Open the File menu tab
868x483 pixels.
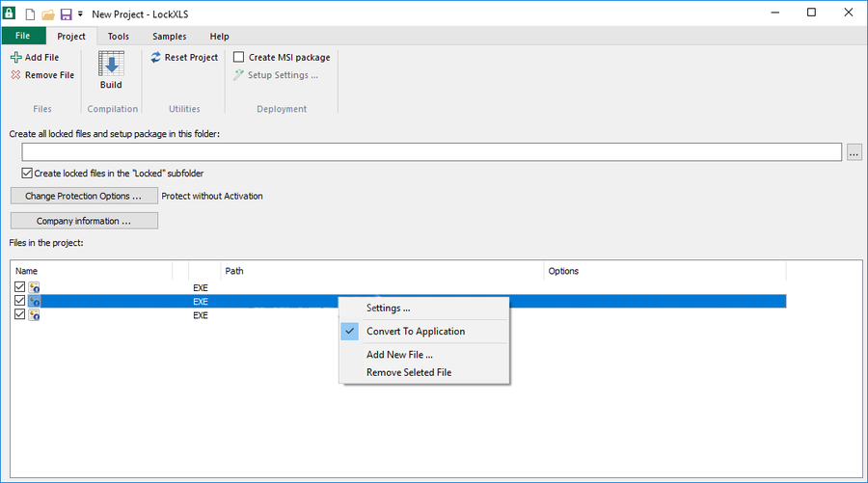23,37
